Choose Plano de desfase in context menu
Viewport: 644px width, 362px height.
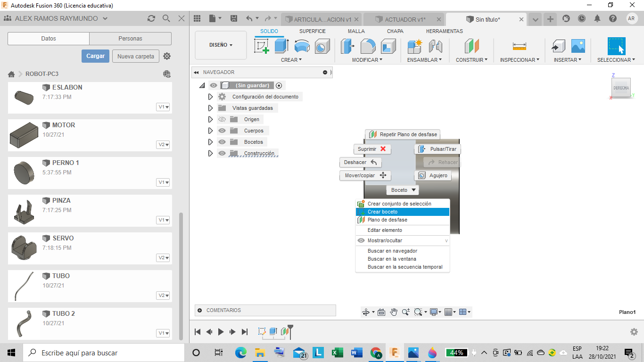pyautogui.click(x=403, y=220)
